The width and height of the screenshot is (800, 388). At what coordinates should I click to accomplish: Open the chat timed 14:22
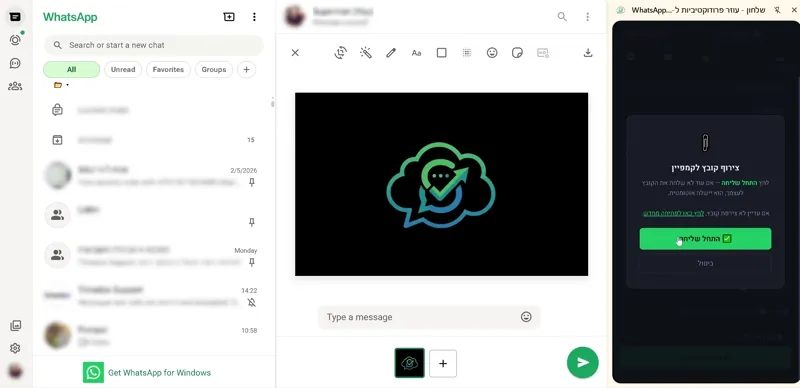click(154, 296)
